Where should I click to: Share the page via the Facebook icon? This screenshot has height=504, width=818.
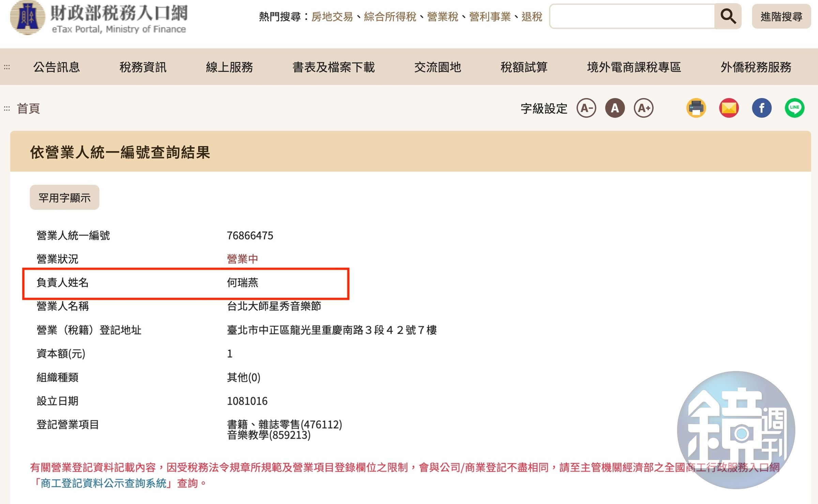click(x=762, y=108)
